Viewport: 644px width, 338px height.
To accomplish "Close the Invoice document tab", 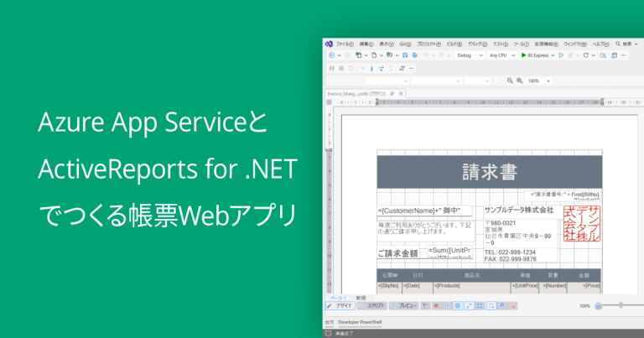I will tap(402, 94).
